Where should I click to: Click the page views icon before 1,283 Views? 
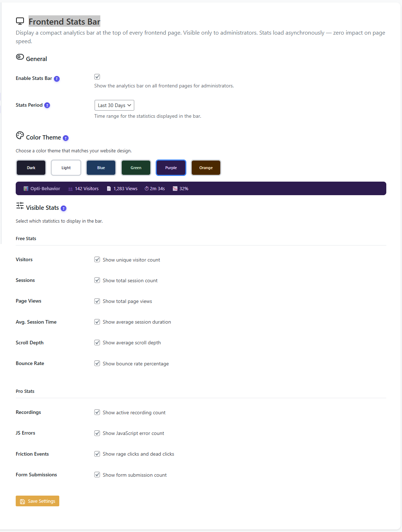109,188
